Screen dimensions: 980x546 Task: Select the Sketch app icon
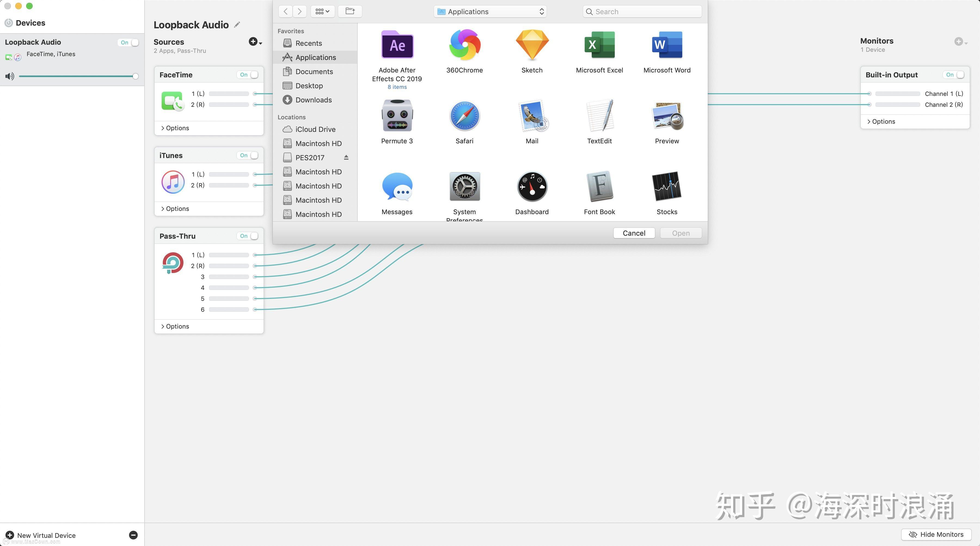click(531, 45)
